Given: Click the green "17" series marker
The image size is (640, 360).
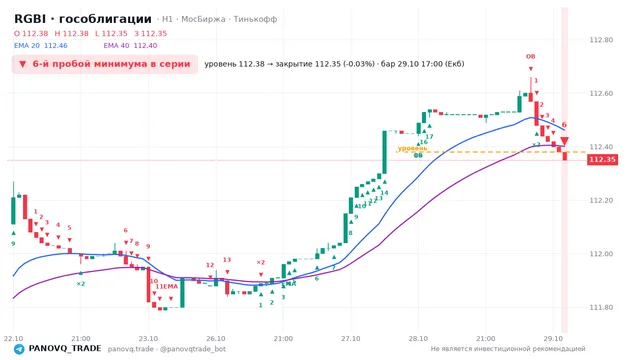Looking at the screenshot, I should coord(429,136).
